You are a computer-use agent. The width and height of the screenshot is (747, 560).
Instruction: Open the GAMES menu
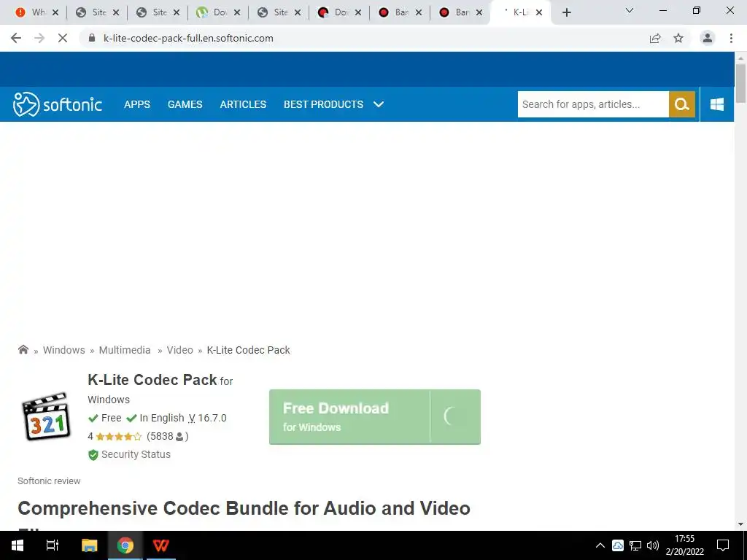pos(185,104)
